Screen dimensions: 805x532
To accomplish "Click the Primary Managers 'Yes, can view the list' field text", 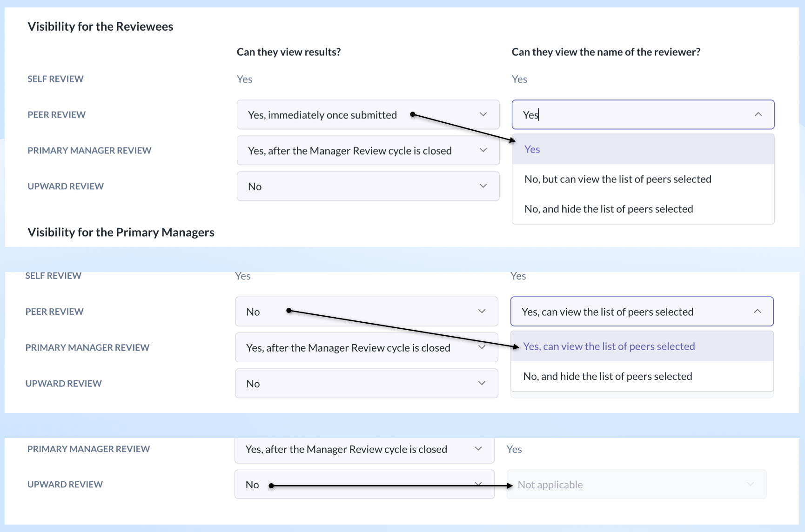I will [607, 312].
